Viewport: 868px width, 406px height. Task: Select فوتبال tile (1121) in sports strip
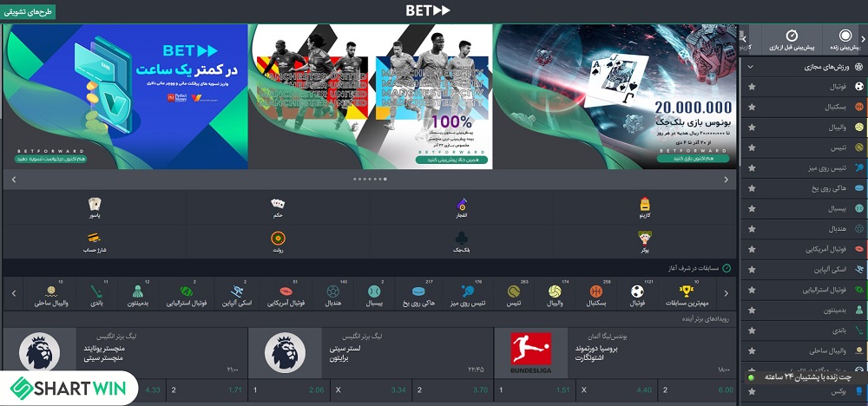point(638,294)
